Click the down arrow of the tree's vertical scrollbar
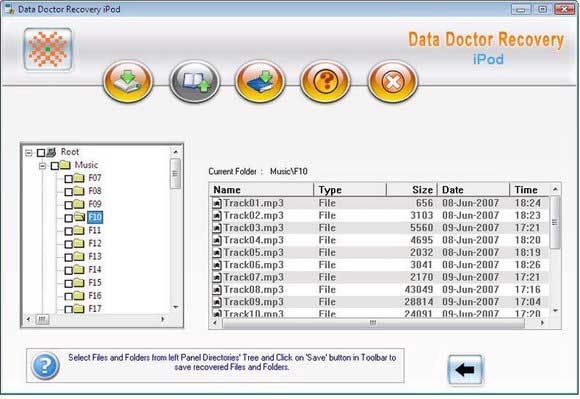Screen dimensions: 580x399 tap(176, 307)
